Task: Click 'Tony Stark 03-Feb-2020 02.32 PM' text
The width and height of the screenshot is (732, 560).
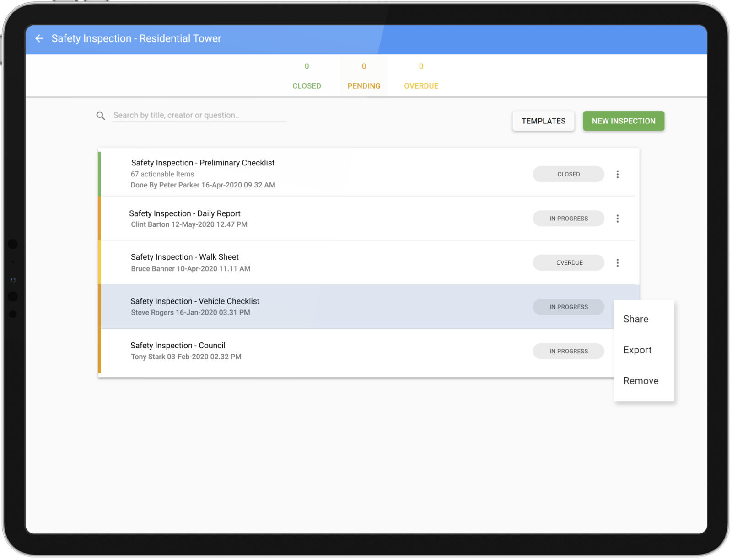Action: pos(186,357)
